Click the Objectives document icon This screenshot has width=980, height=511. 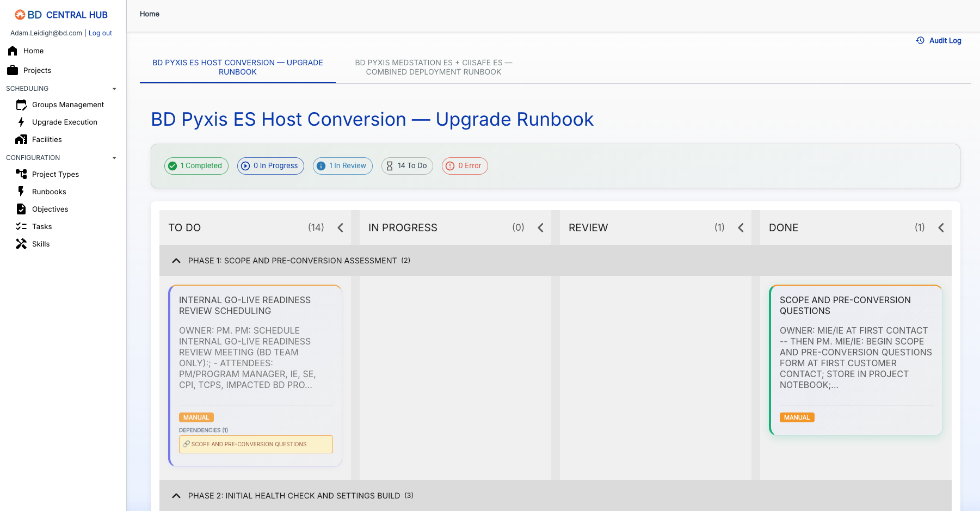click(x=21, y=209)
